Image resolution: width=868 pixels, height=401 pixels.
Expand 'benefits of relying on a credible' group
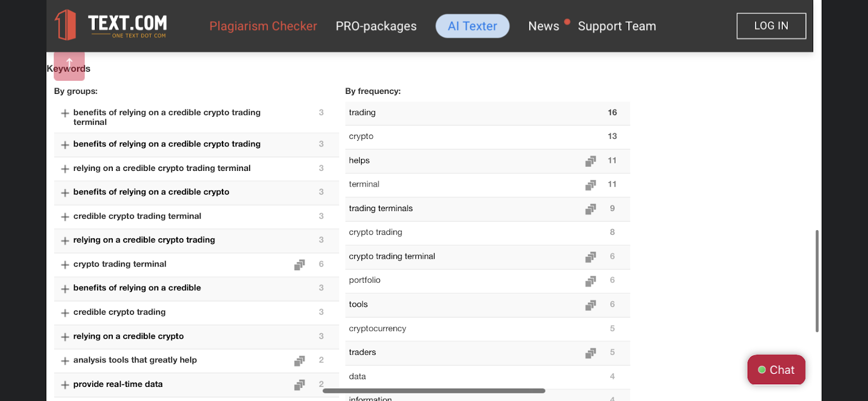(65, 289)
